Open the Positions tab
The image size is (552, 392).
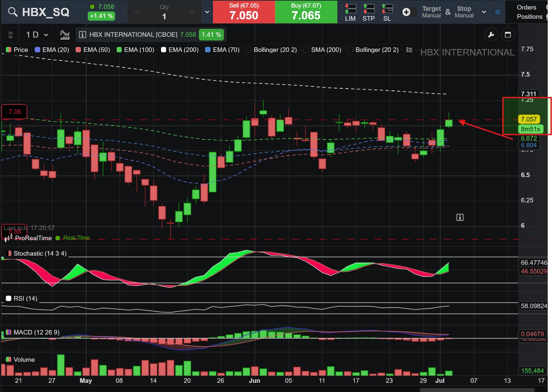tap(529, 16)
